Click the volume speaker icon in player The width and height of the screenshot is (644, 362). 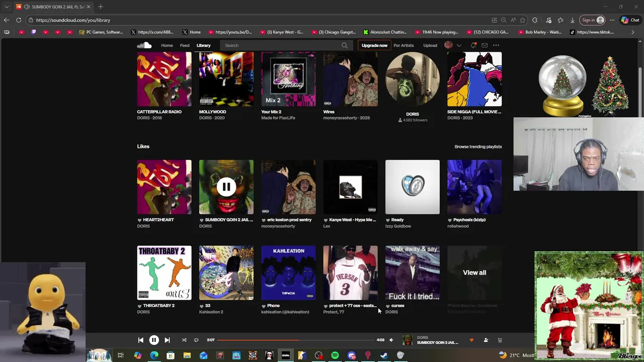pos(391,340)
